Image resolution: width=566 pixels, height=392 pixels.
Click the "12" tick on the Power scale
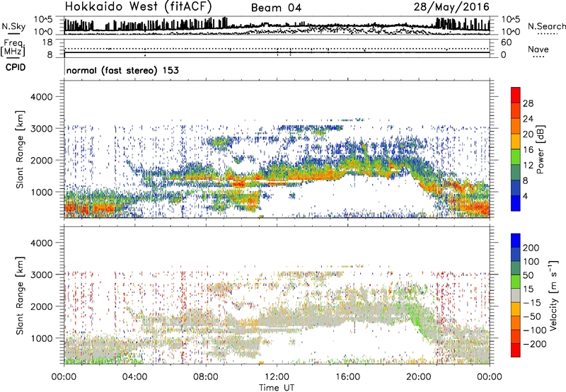528,166
